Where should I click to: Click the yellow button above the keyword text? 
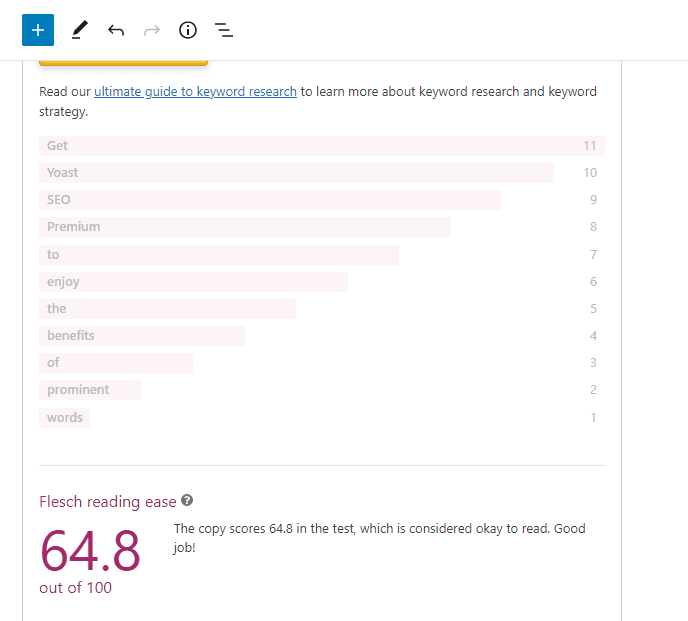[x=123, y=63]
